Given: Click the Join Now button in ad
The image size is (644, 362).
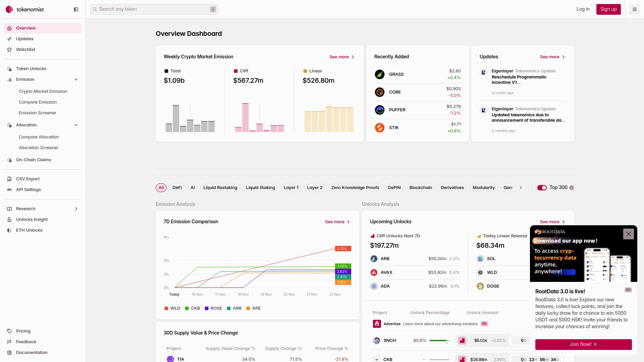Looking at the screenshot, I should [583, 344].
